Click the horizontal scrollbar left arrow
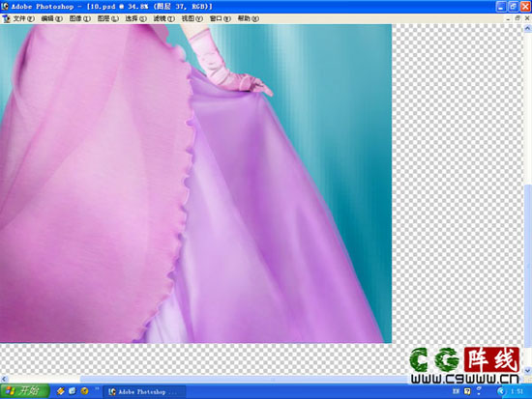532x399 pixels. [4, 379]
